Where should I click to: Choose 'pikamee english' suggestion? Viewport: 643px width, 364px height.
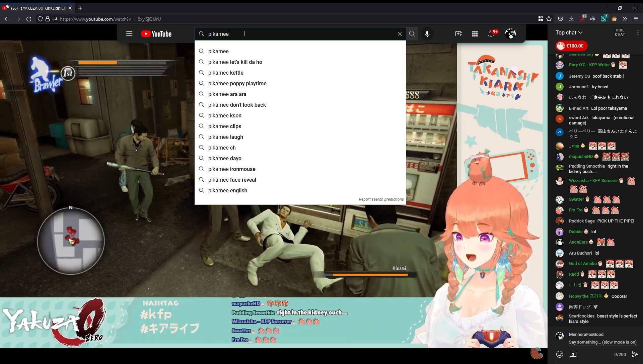click(300, 190)
